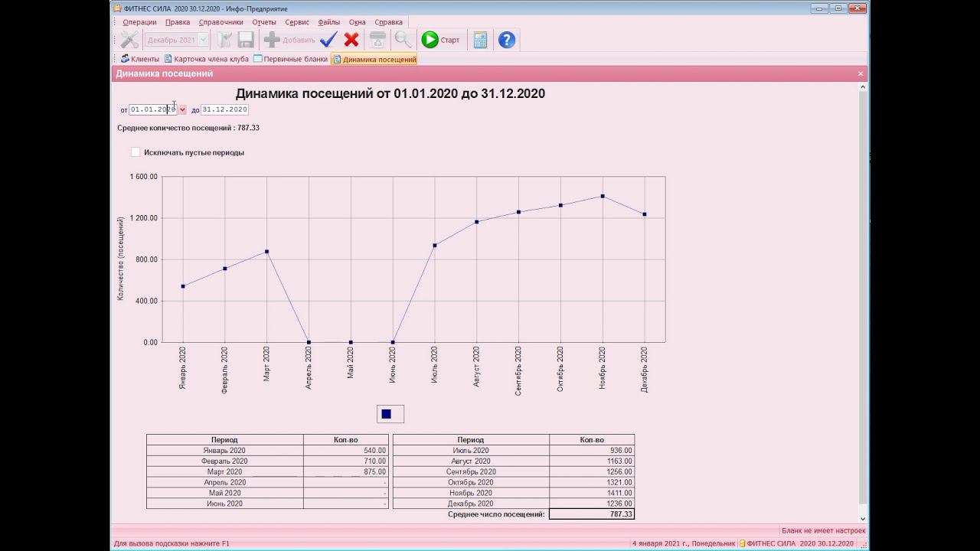Viewport: 980px width, 551px height.
Task: Click table cell Ноябрь 2020
Action: 471,494
